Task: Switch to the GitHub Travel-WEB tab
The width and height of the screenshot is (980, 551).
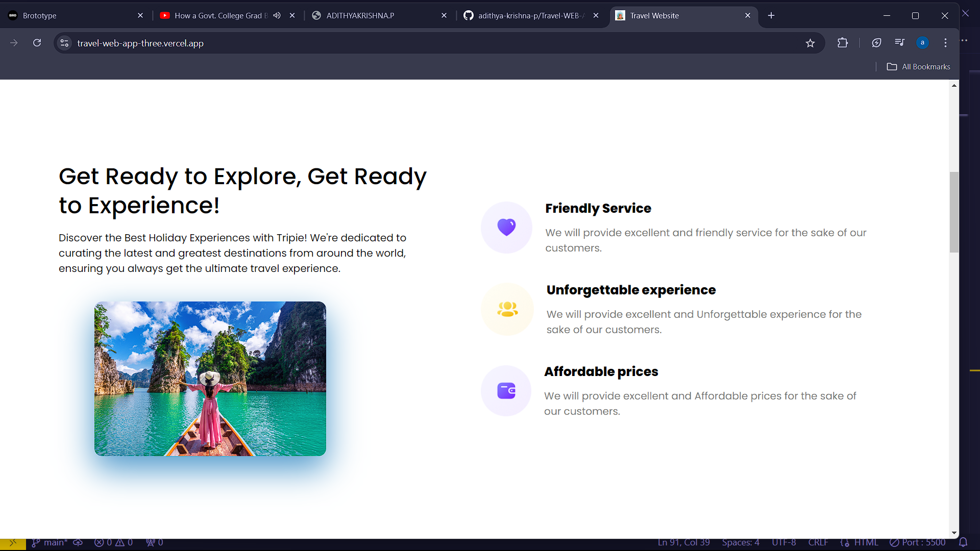Action: (526, 16)
